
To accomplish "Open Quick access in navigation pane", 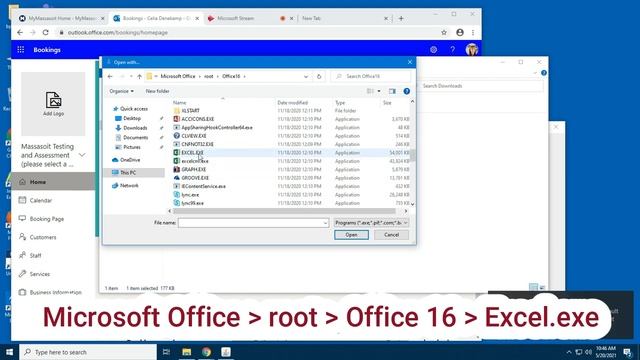I will (x=130, y=109).
